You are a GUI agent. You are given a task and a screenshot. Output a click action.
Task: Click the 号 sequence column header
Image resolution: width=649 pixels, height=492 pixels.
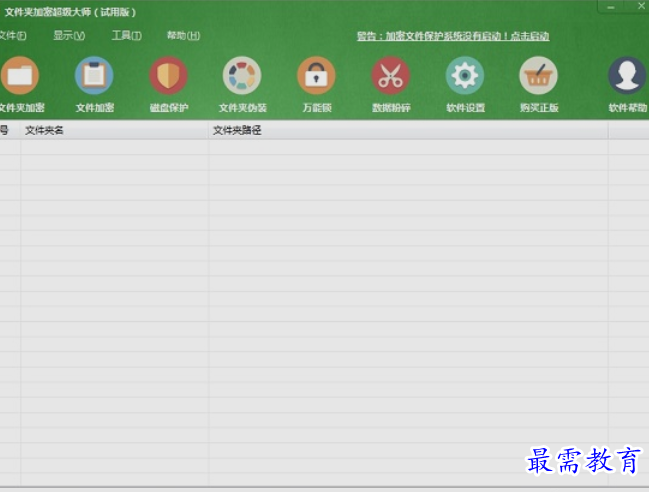point(10,130)
